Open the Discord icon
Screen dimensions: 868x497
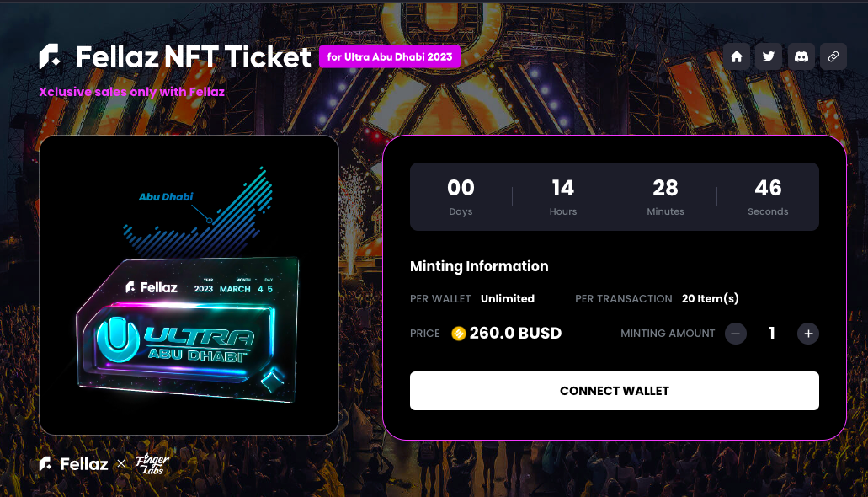tap(801, 56)
